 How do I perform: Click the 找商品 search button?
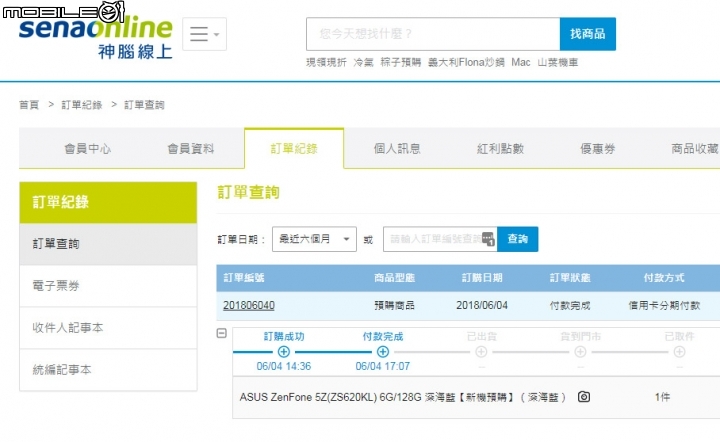click(x=588, y=34)
